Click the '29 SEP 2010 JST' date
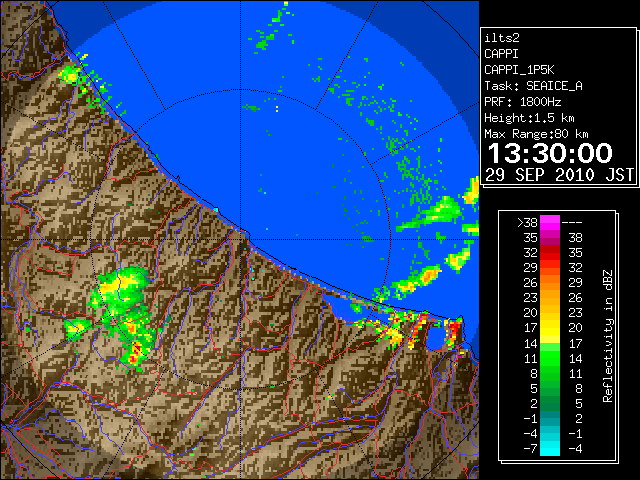The height and width of the screenshot is (480, 640). (x=559, y=175)
